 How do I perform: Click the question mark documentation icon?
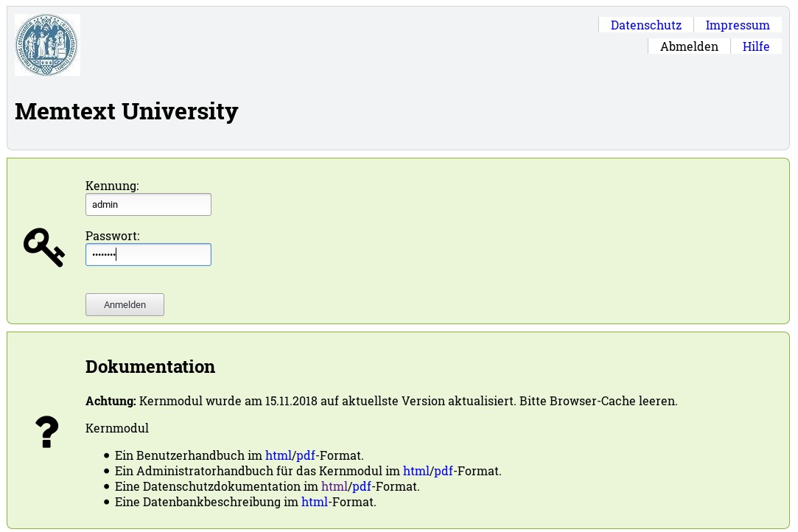pos(46,433)
